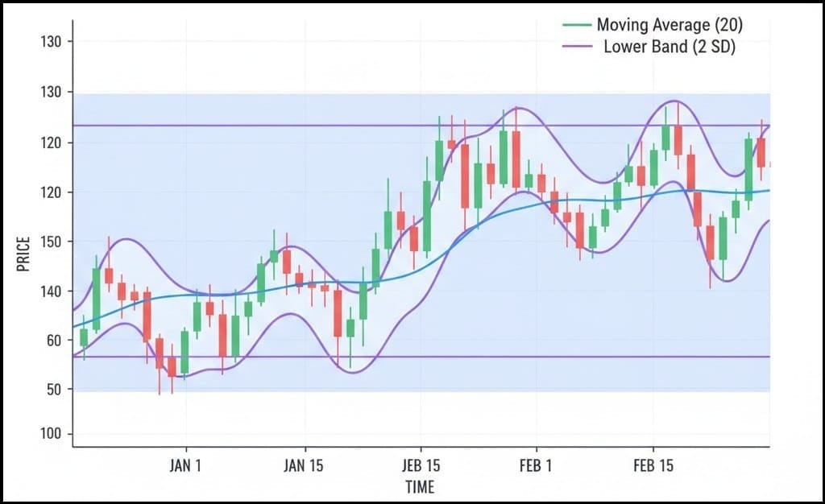Click the 150 price tick label

[x=51, y=242]
